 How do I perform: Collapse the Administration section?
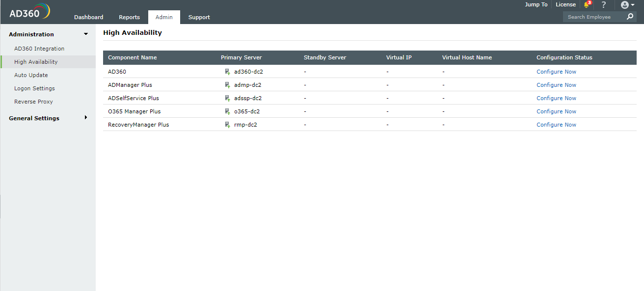click(85, 34)
